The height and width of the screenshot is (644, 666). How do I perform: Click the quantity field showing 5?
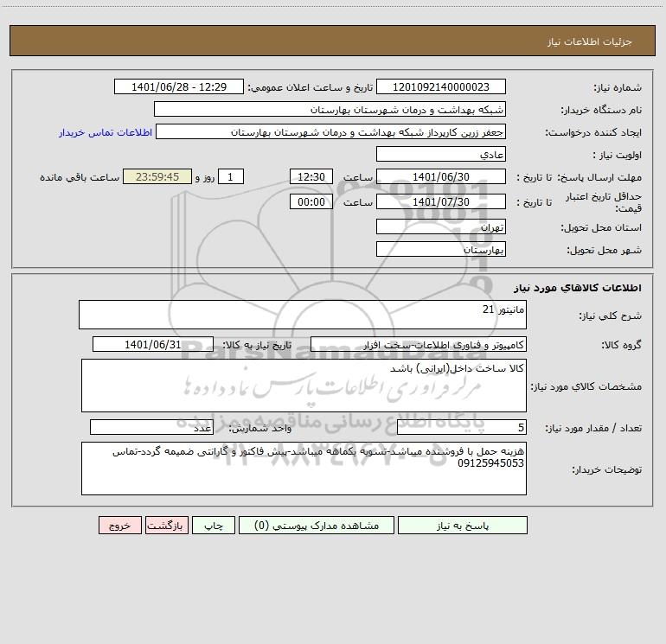462,428
